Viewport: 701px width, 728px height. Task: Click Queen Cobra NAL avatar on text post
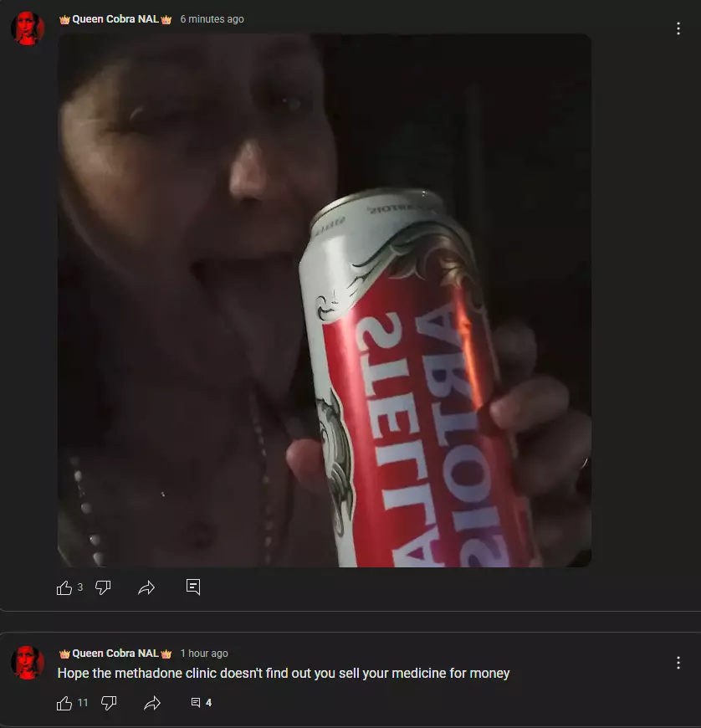(28, 663)
